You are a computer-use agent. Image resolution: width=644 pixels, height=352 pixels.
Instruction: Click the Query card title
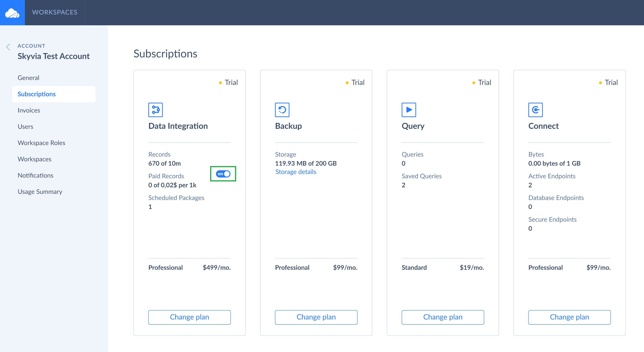point(413,126)
